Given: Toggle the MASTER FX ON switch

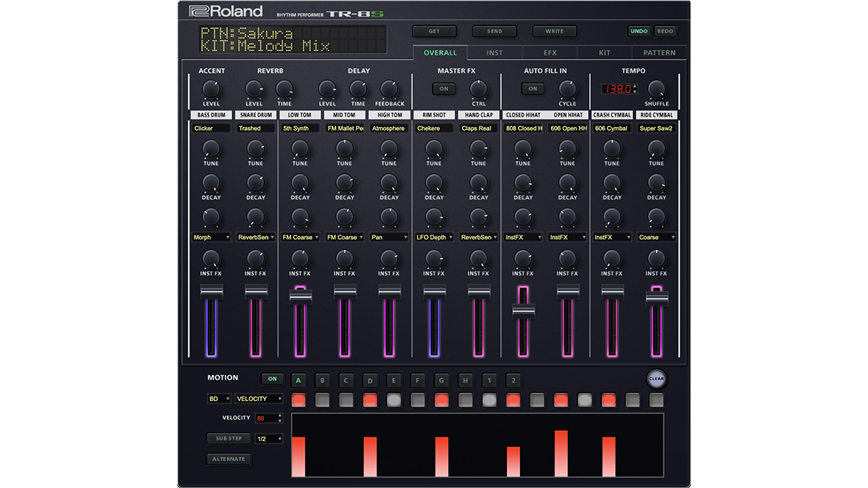Looking at the screenshot, I should click(x=443, y=89).
